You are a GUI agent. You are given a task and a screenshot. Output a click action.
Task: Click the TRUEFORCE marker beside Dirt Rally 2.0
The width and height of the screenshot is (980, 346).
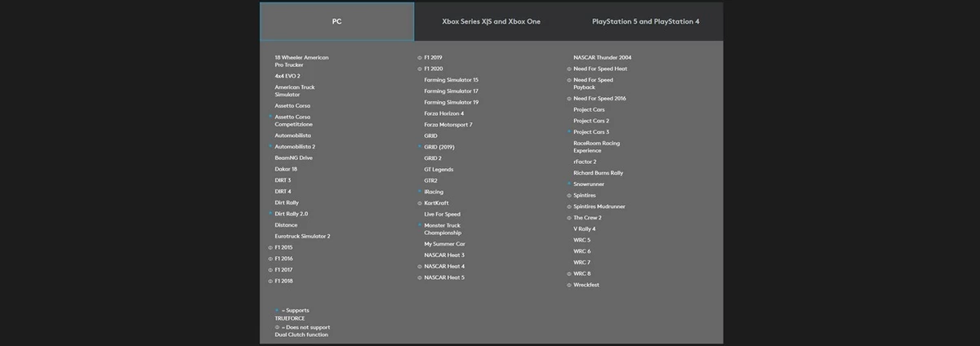(x=270, y=213)
